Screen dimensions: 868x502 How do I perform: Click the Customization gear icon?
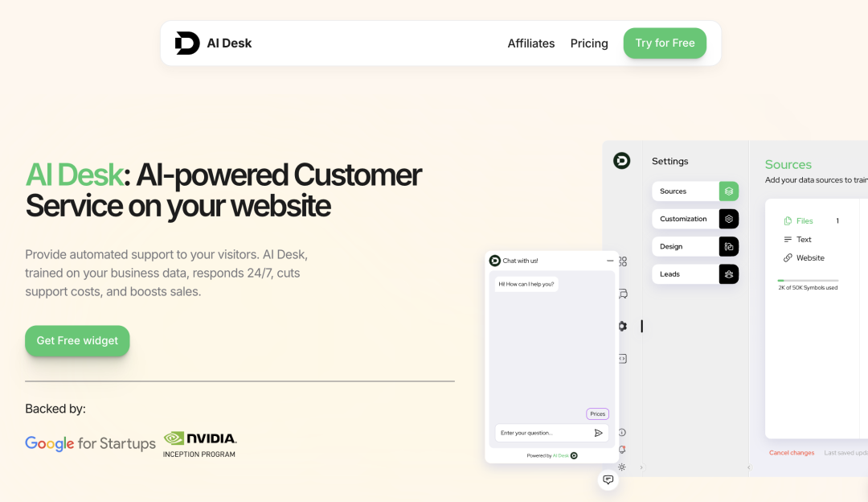click(x=729, y=219)
